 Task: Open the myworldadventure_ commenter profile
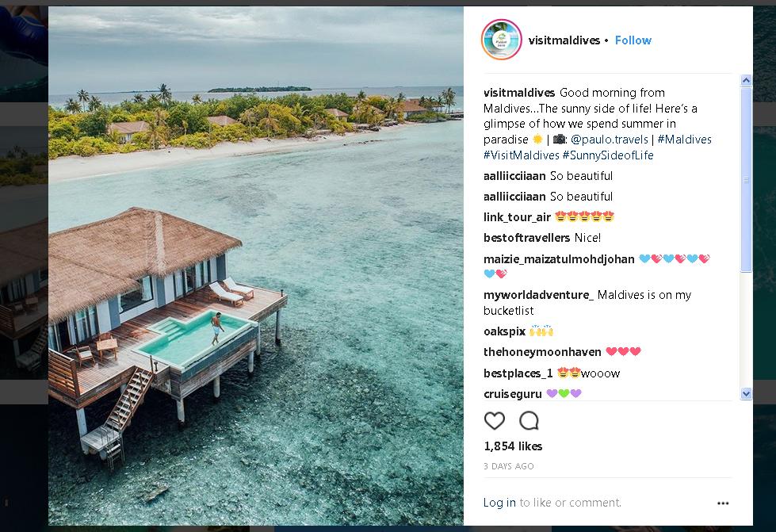(x=538, y=295)
